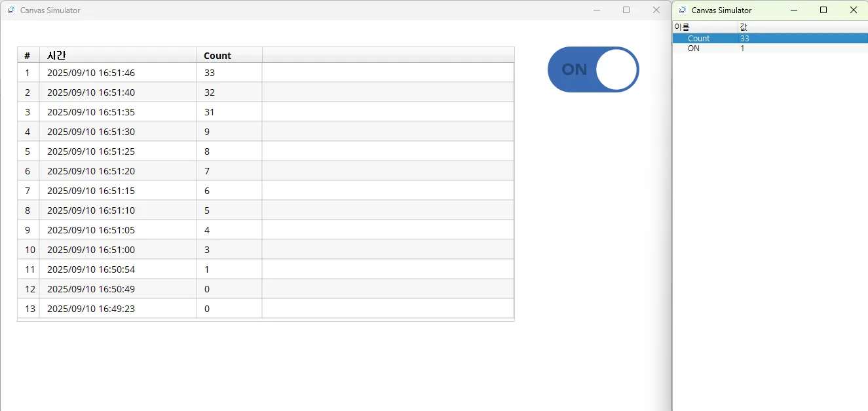Screen dimensions: 868x411
Task: Toggle the ON switch off
Action: point(593,69)
